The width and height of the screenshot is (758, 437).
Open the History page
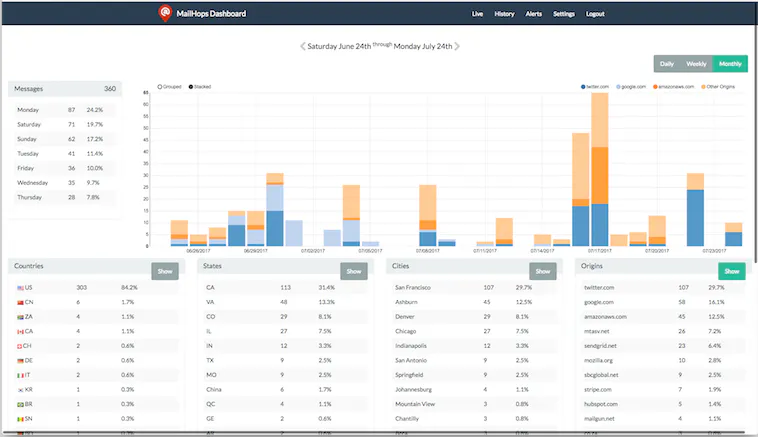coord(504,14)
